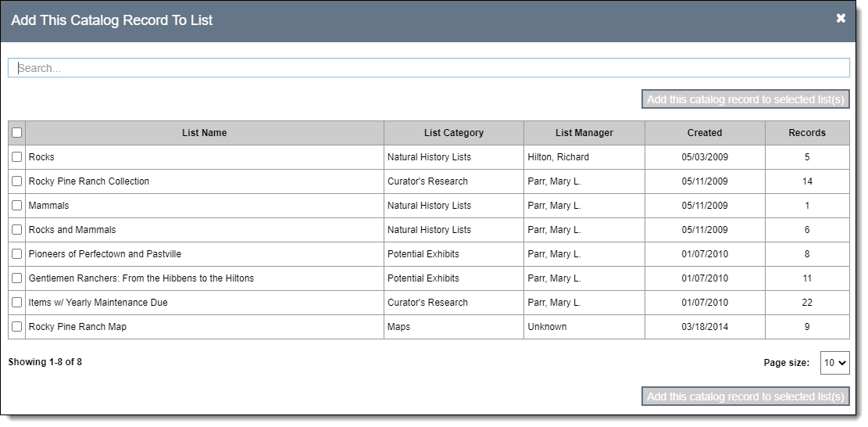The width and height of the screenshot is (868, 427).
Task: Open the Page size dropdown
Action: [834, 363]
